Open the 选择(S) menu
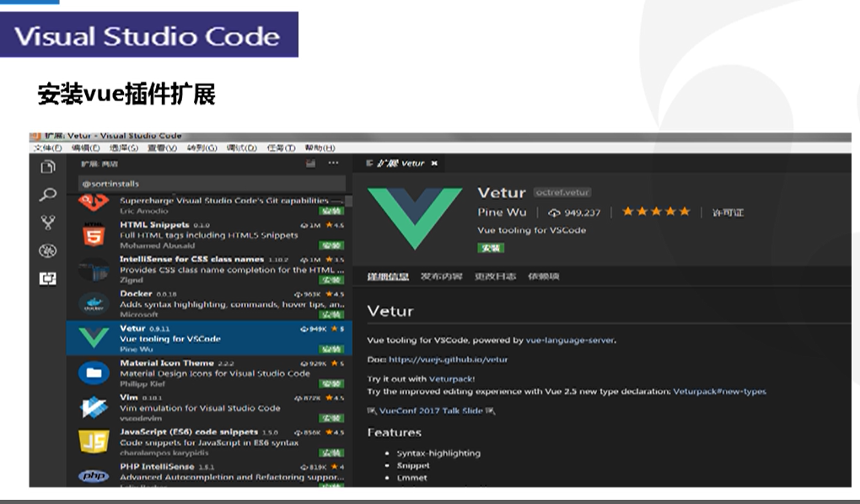This screenshot has width=860, height=504. (x=123, y=148)
